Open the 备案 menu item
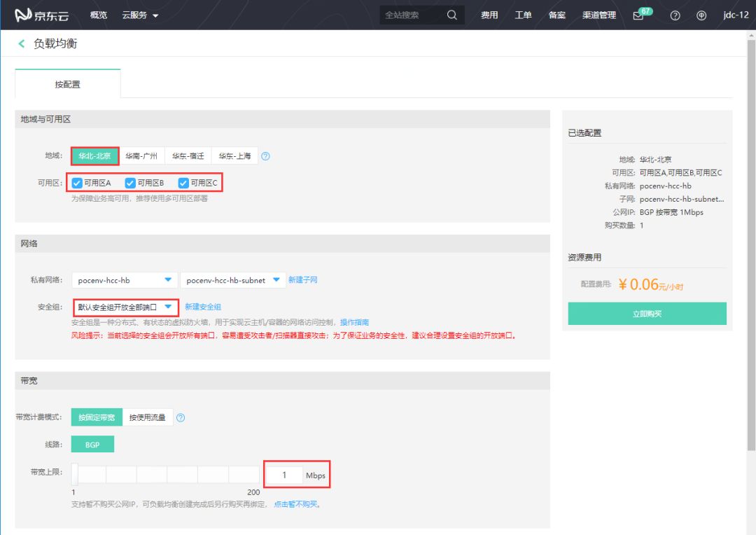 point(557,15)
